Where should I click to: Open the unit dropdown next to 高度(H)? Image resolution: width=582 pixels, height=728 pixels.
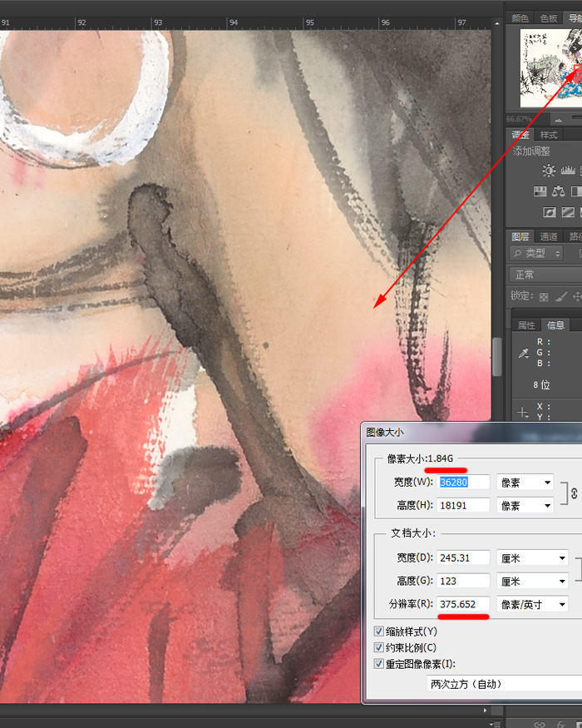pyautogui.click(x=525, y=505)
